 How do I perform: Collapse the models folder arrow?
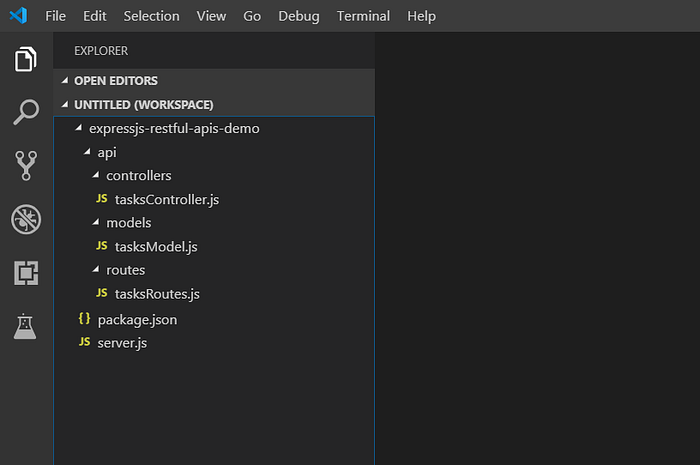click(x=96, y=222)
